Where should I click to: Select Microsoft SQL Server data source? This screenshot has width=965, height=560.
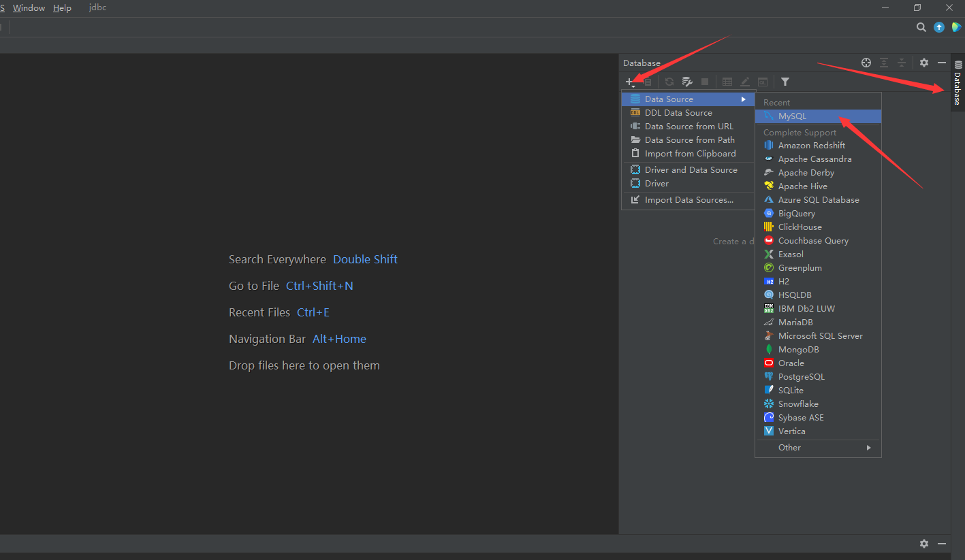818,336
